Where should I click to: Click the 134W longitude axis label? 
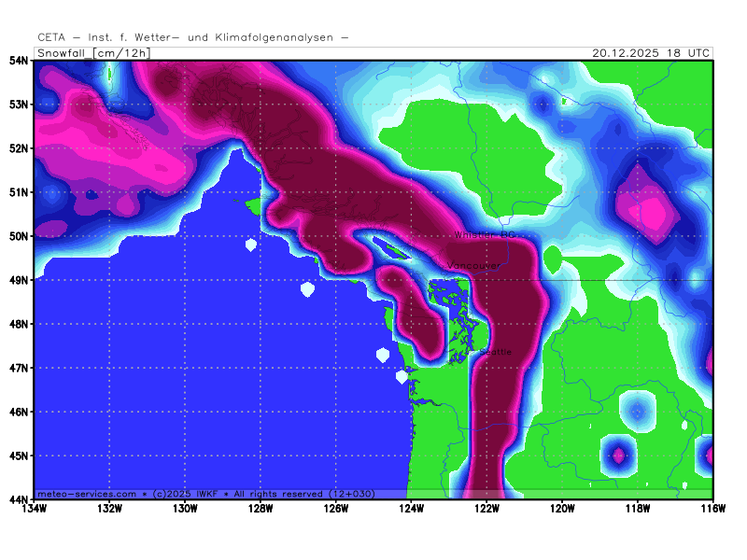(x=35, y=509)
